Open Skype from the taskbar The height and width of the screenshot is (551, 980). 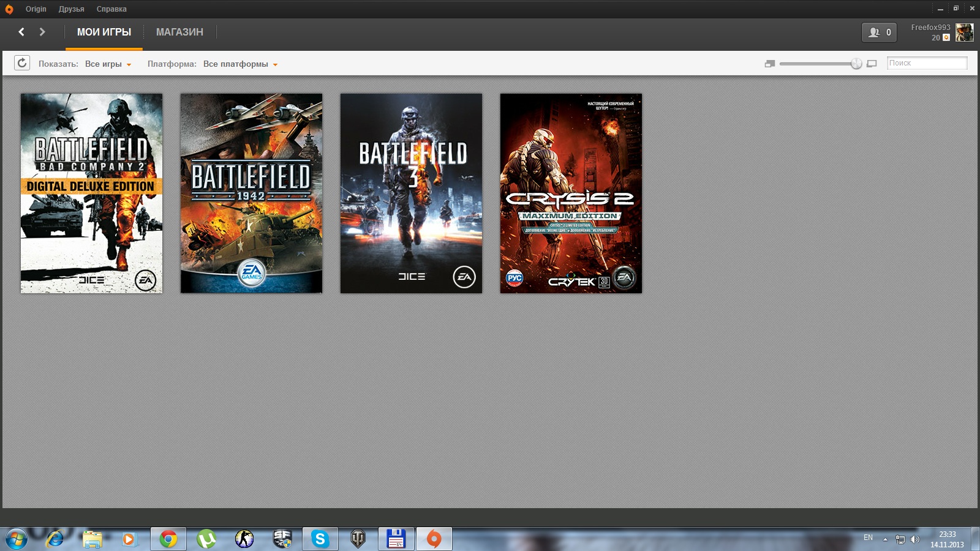[320, 539]
